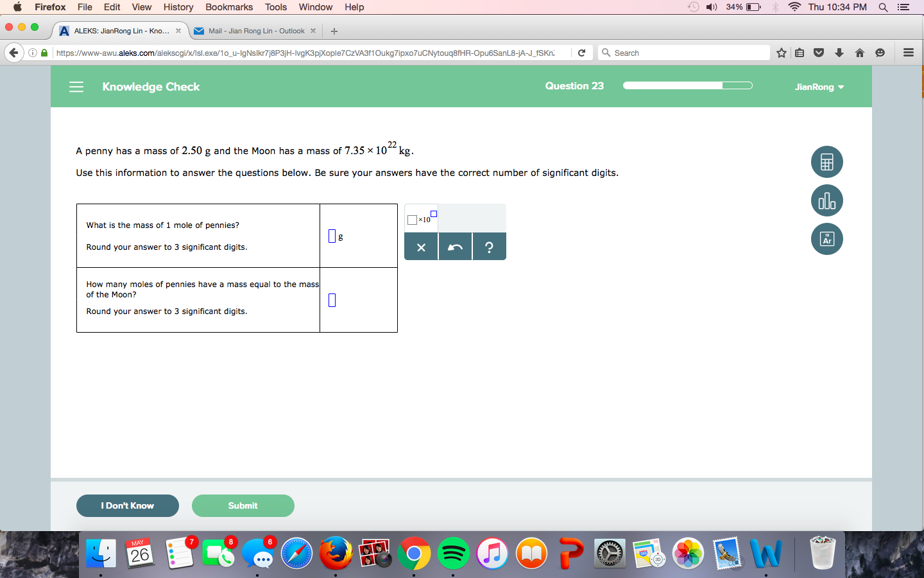The height and width of the screenshot is (578, 924).
Task: Insert the scientific notation ×10 template
Action: click(x=420, y=219)
